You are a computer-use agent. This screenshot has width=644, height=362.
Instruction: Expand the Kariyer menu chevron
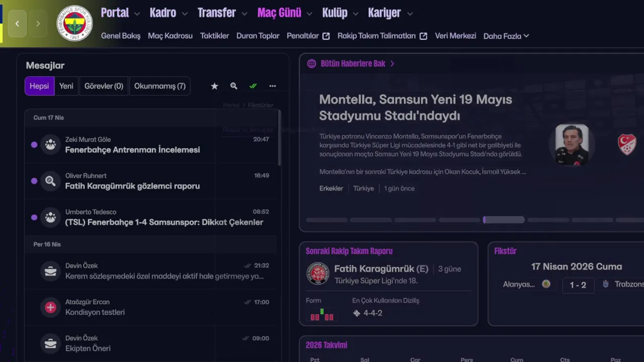pyautogui.click(x=410, y=14)
